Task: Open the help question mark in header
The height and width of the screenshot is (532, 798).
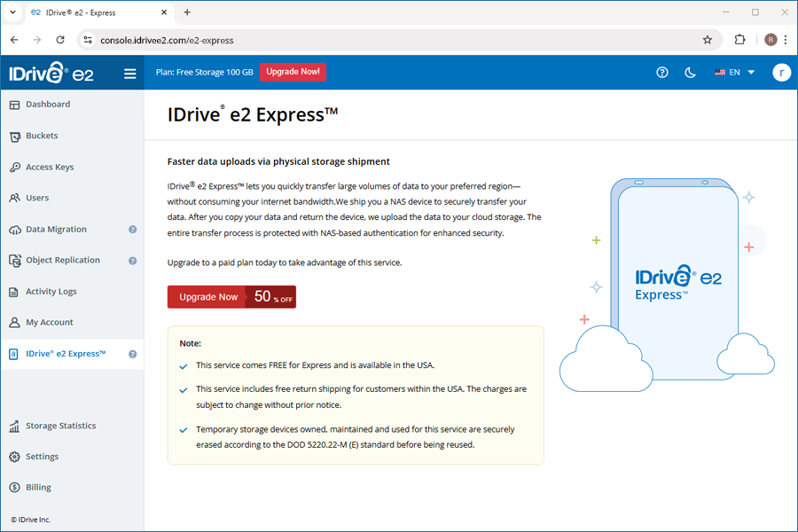Action: click(662, 73)
